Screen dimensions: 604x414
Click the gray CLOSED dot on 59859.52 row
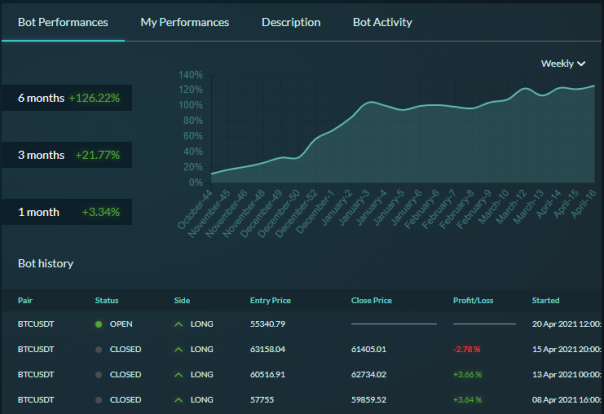[99, 400]
